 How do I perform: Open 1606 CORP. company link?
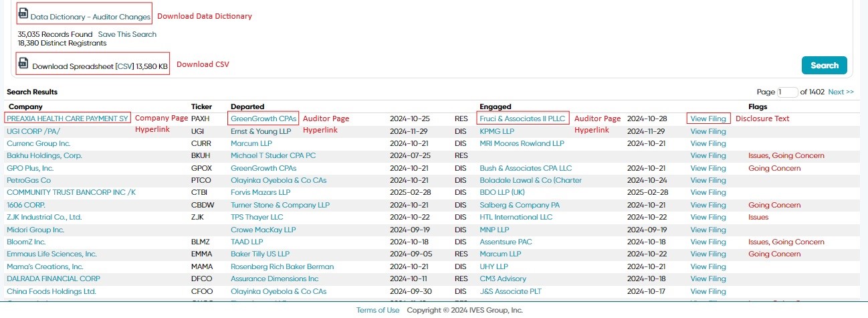(25, 205)
